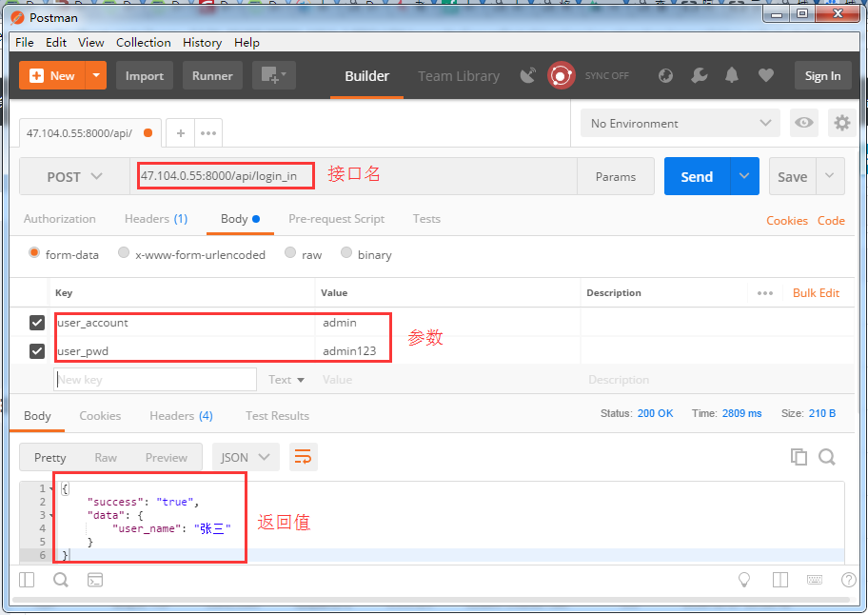Uncheck the user_account parameter row
The image size is (868, 615).
point(37,322)
